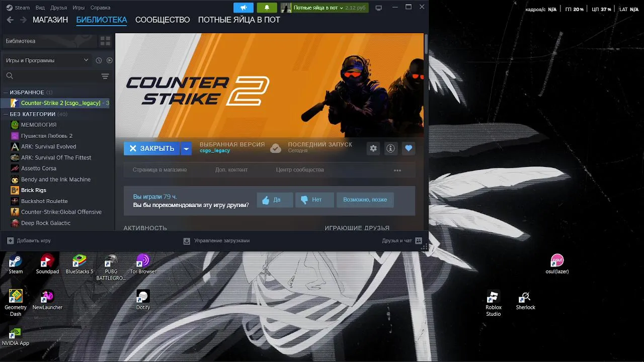Screen dimensions: 644x362
Task: Expand the dropdown arrow beside ЗАКРЫТЬ
Action: point(186,148)
